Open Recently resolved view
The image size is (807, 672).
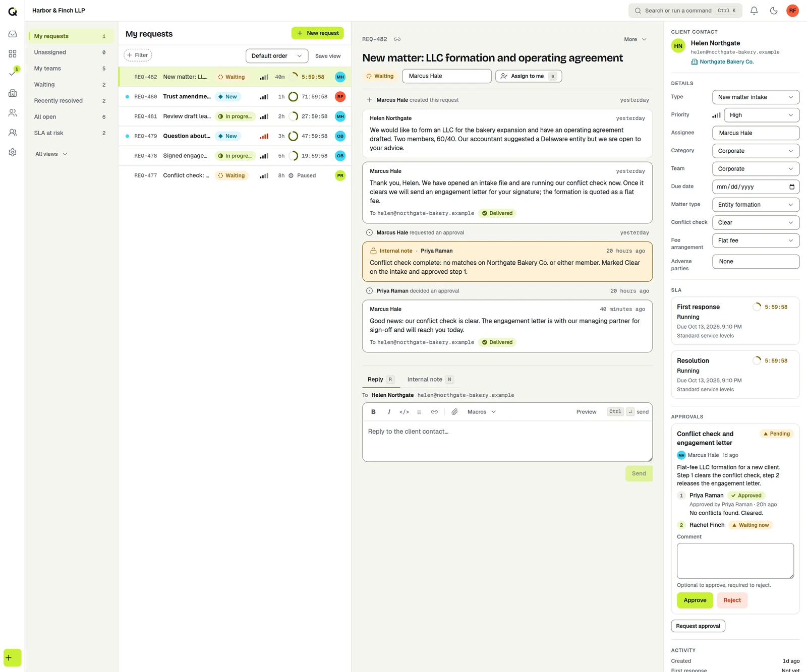pyautogui.click(x=71, y=101)
